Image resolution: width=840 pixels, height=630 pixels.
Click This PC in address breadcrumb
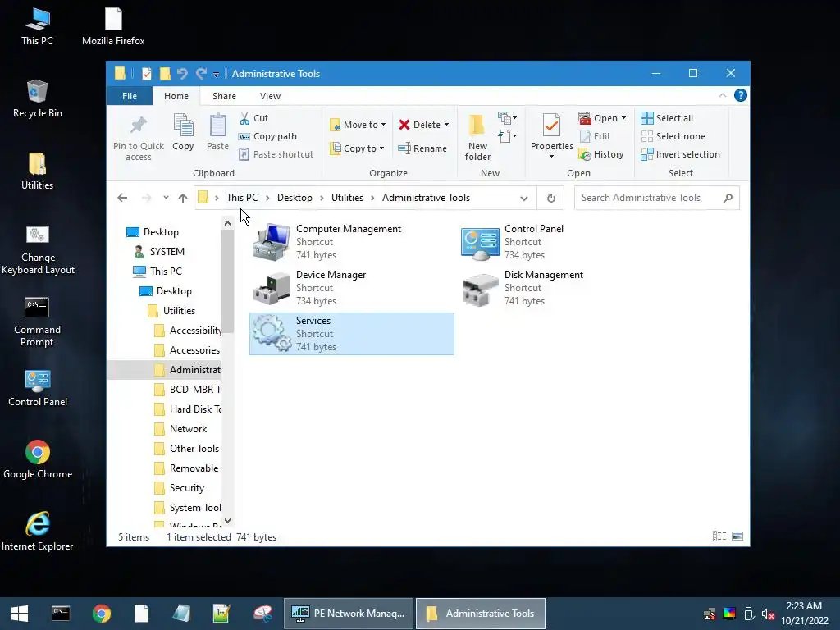[x=242, y=198]
